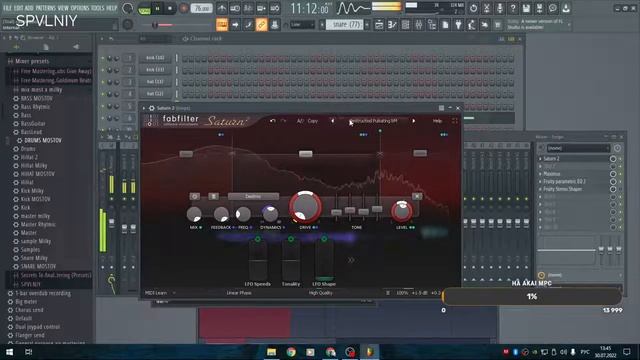The height and width of the screenshot is (360, 640).
Task: Open the HELP menu
Action: coord(111,8)
